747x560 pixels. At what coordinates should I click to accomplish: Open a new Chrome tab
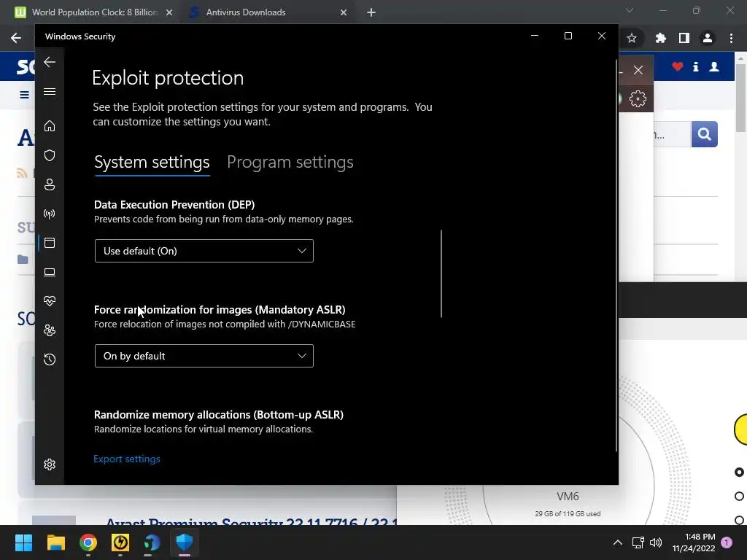tap(371, 13)
